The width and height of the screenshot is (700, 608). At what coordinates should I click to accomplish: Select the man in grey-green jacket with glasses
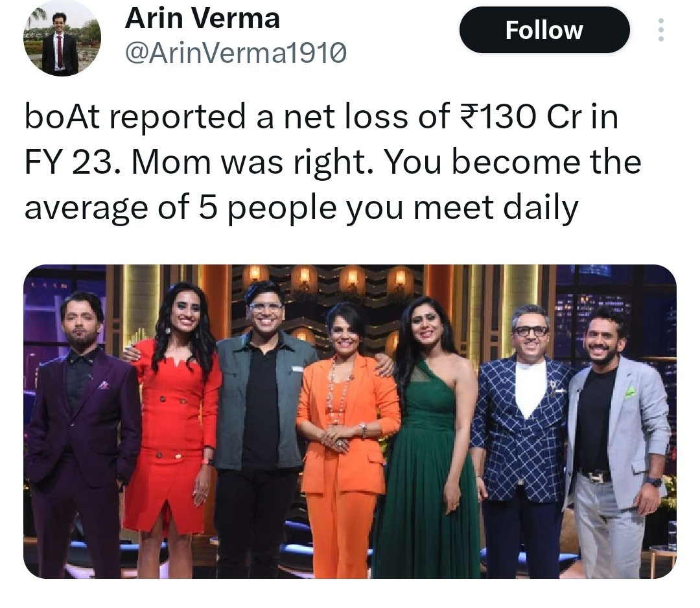tap(263, 424)
